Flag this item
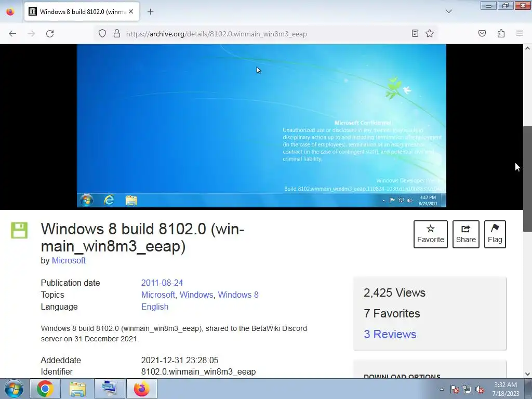 pyautogui.click(x=495, y=234)
